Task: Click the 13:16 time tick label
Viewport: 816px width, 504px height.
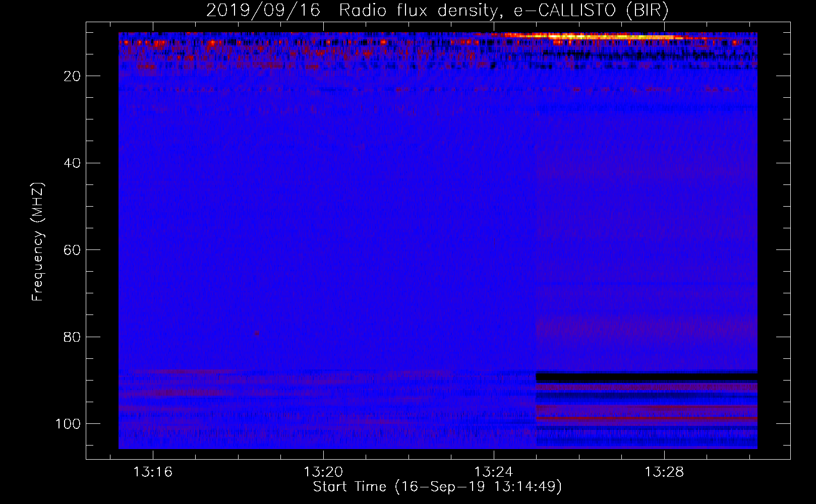Action: click(x=153, y=472)
